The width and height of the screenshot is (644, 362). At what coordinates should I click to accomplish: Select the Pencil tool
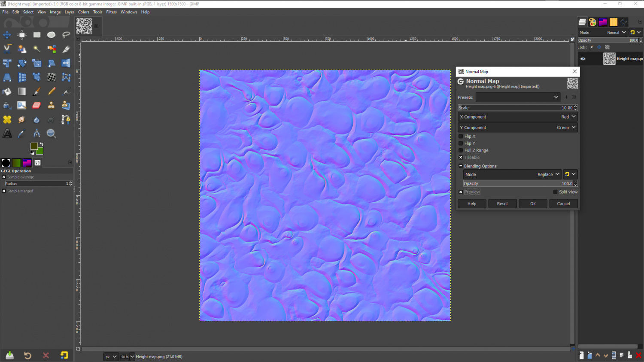pos(52,91)
